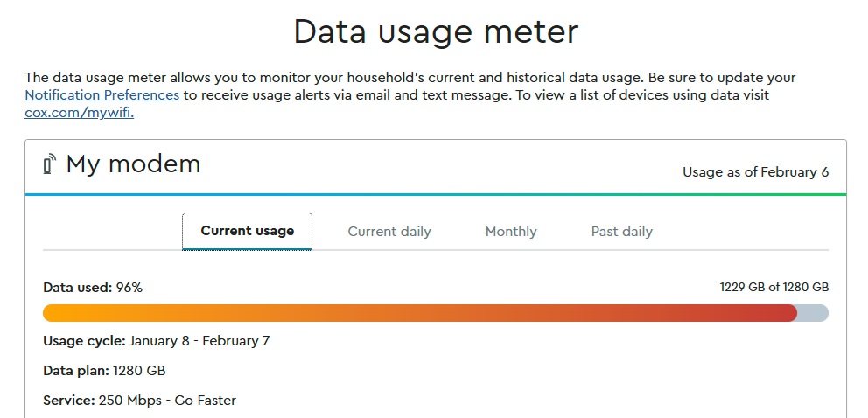
Task: Follow the cox.com/mywifi link
Action: [79, 112]
